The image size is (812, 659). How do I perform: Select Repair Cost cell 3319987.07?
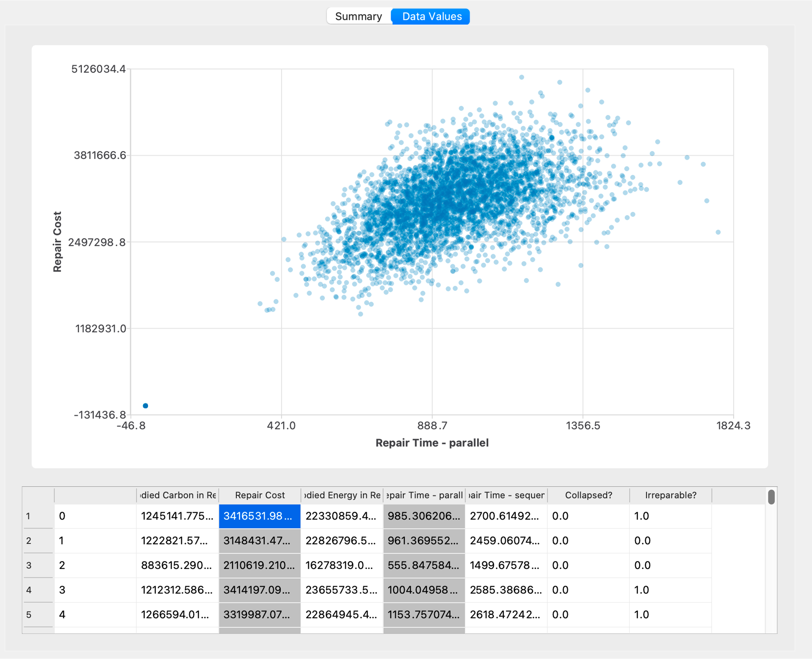pos(260,615)
